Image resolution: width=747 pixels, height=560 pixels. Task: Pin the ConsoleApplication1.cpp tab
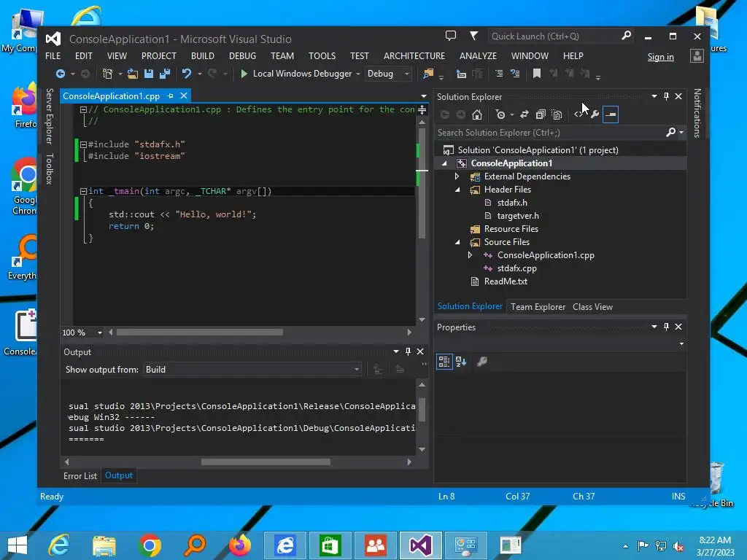click(170, 96)
